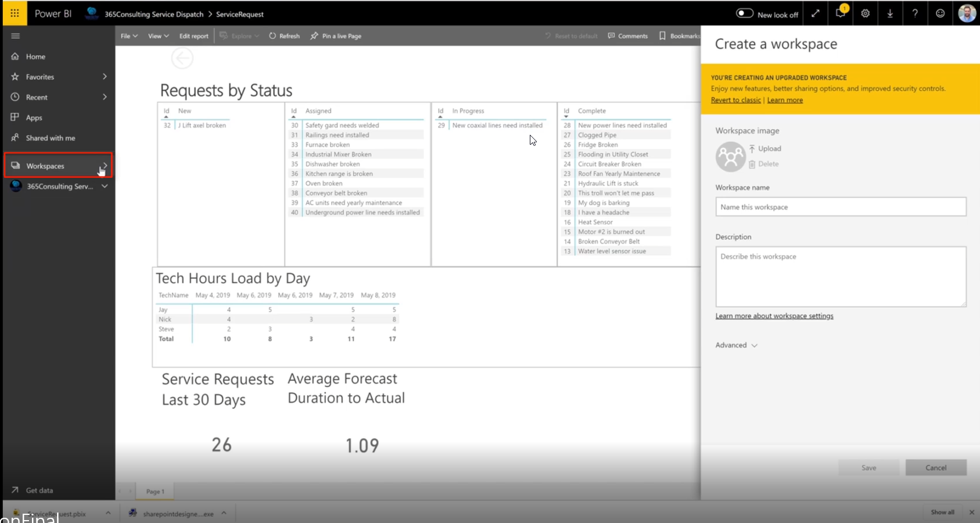Open the help question mark icon
Screen dimensions: 980x523
[915, 13]
